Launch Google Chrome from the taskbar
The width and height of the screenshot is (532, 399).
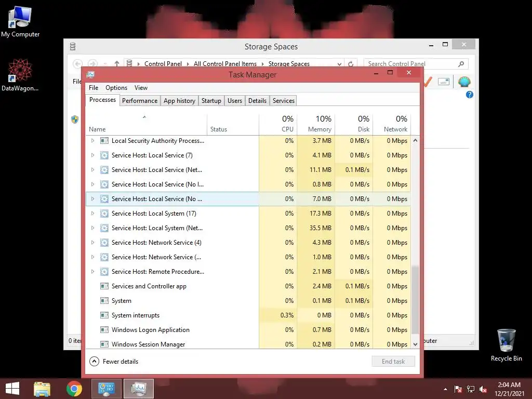click(74, 389)
